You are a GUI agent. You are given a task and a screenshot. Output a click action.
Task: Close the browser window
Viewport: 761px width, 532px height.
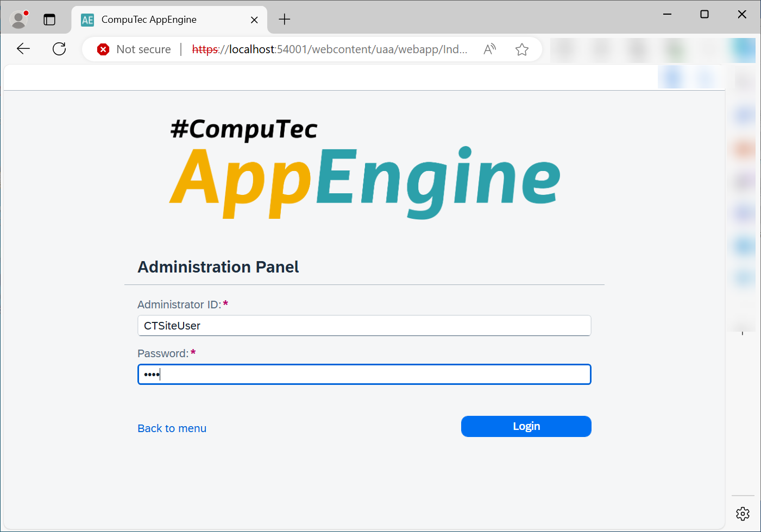[x=742, y=14]
